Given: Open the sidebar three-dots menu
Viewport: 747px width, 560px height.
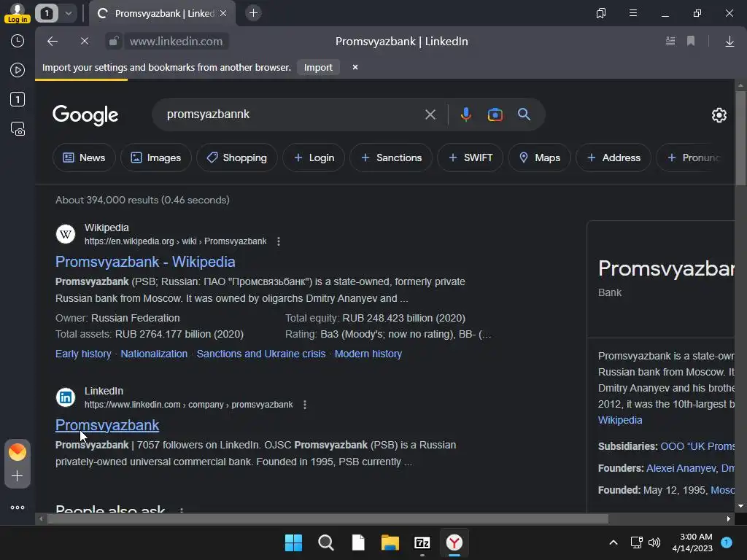Looking at the screenshot, I should pos(18,507).
